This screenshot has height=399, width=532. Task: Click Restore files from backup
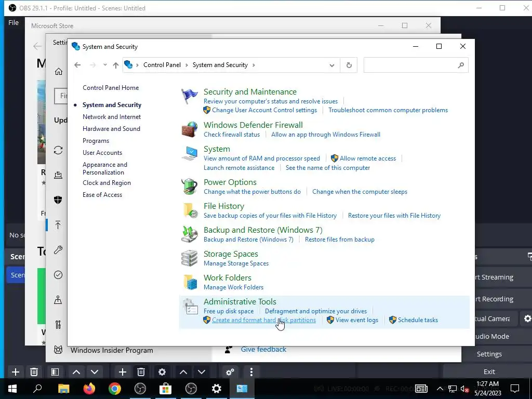tap(340, 240)
